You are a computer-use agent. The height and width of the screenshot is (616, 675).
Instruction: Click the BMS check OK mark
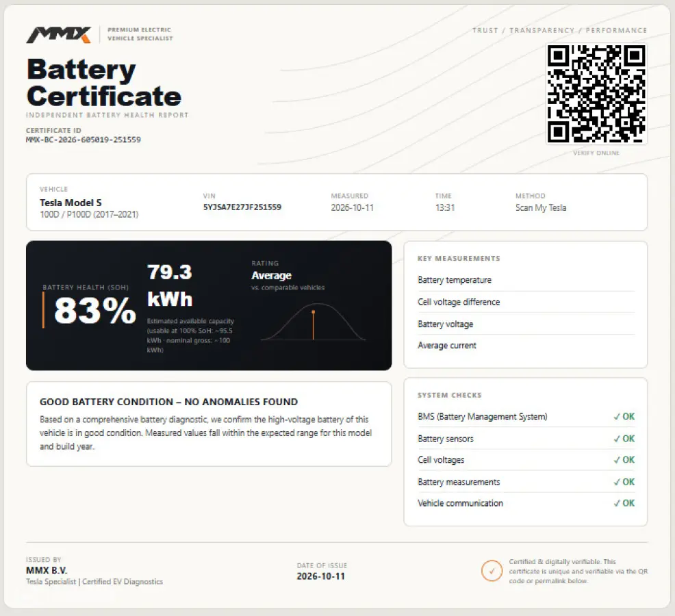coord(624,416)
